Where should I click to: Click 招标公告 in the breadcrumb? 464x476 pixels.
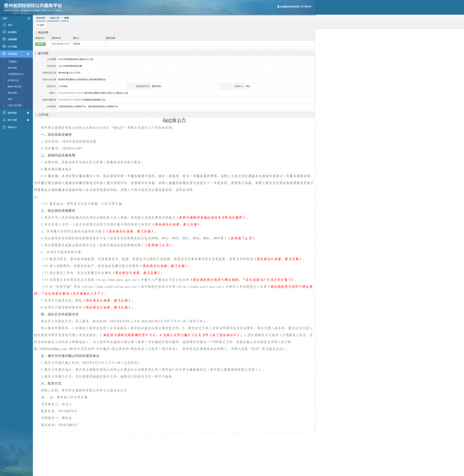pos(55,18)
